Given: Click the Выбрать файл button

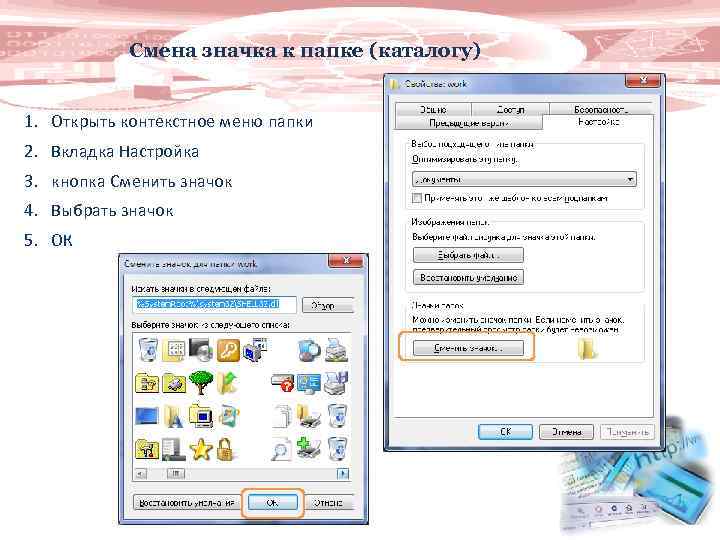Looking at the screenshot, I should [468, 255].
